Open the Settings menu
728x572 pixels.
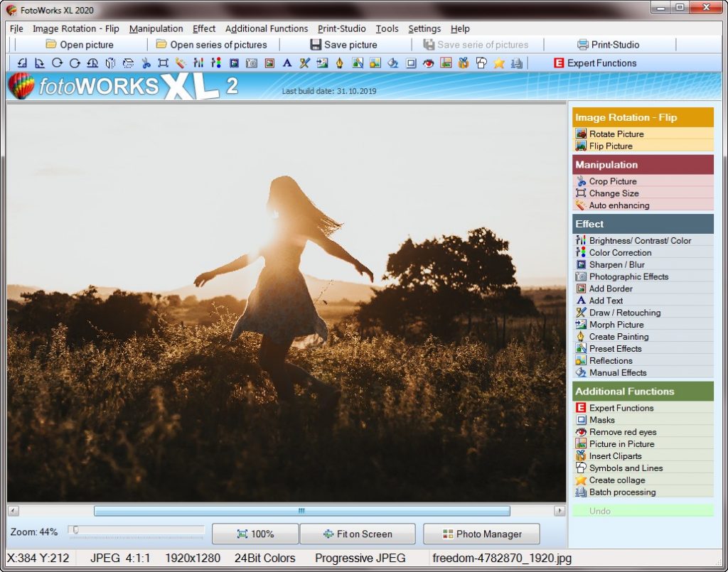(x=424, y=28)
